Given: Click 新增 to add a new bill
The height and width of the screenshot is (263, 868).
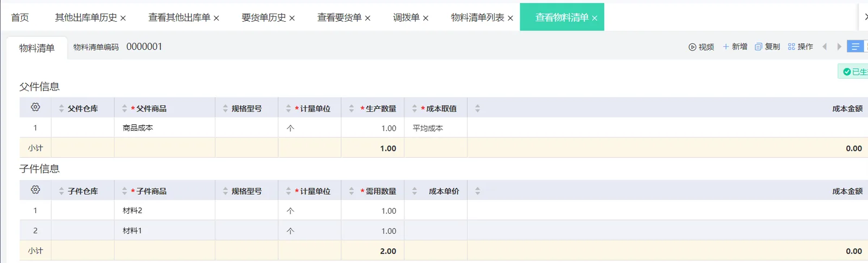Looking at the screenshot, I should point(735,47).
